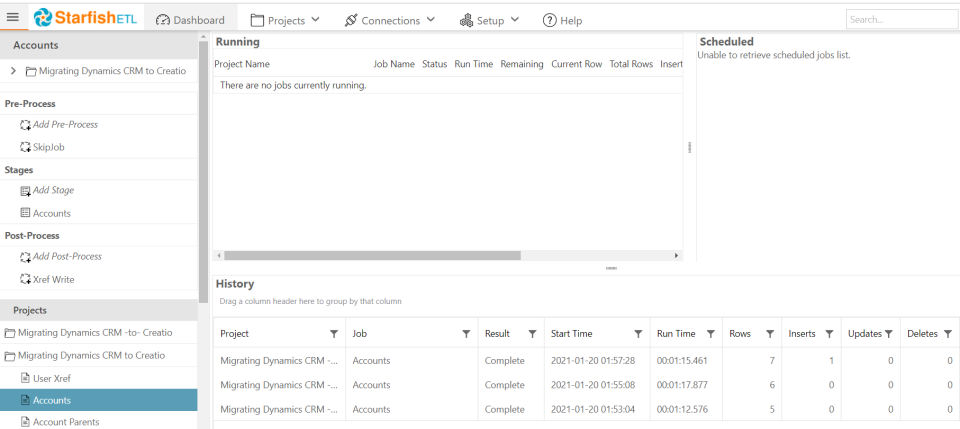Image resolution: width=960 pixels, height=429 pixels.
Task: Click the Search input field
Action: coord(900,19)
